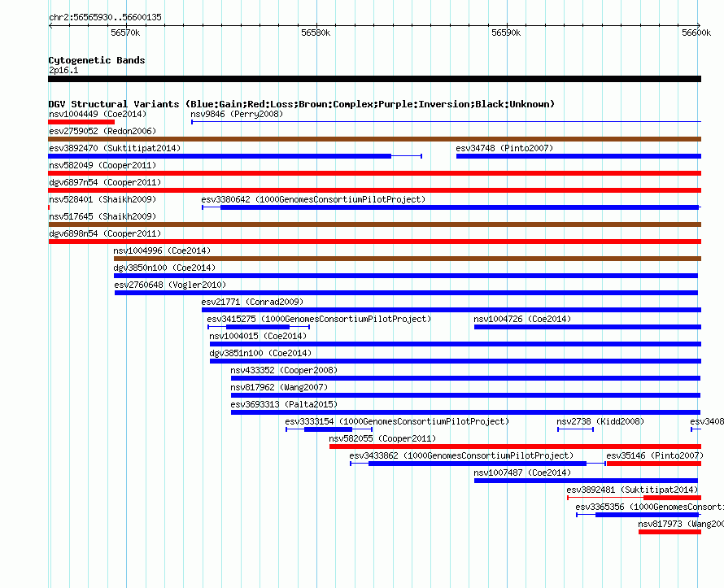The image size is (724, 588).
Task: Select the short blue esv3333154 bar
Action: point(329,429)
